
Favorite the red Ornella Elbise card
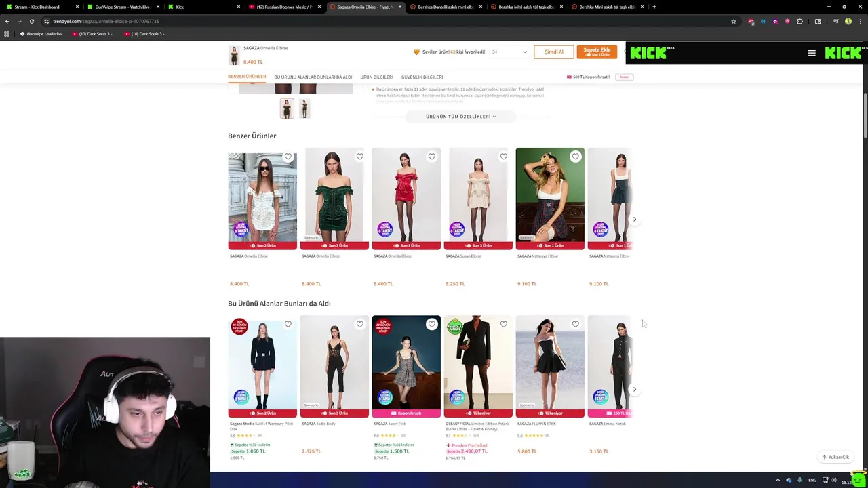click(x=432, y=157)
